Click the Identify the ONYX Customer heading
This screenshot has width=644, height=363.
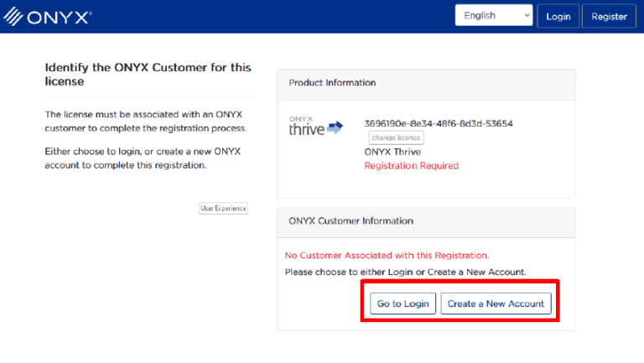[x=148, y=75]
